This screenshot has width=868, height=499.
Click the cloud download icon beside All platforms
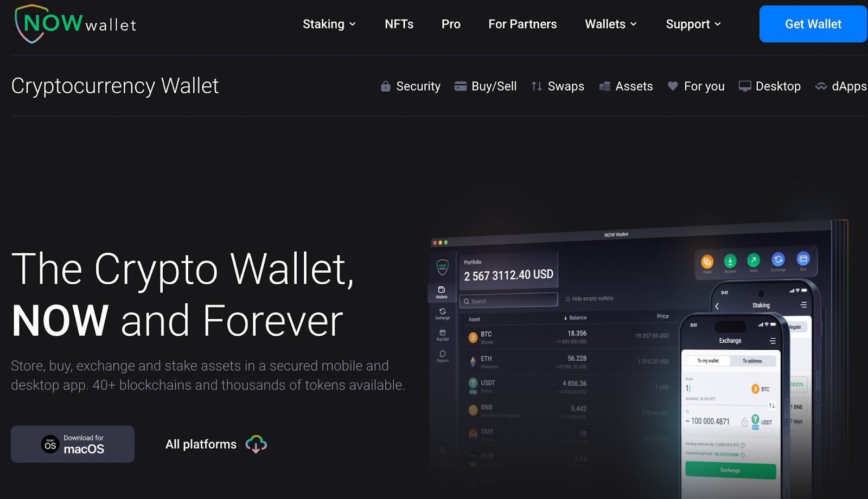coord(256,444)
